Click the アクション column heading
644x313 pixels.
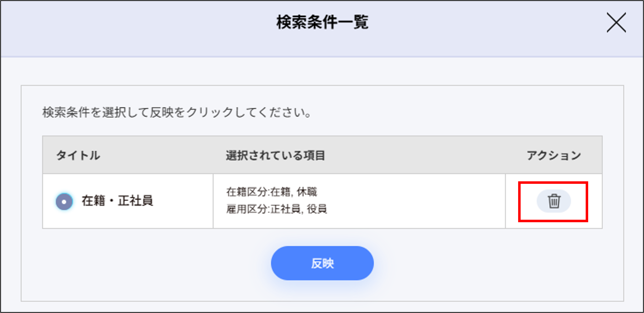(554, 155)
